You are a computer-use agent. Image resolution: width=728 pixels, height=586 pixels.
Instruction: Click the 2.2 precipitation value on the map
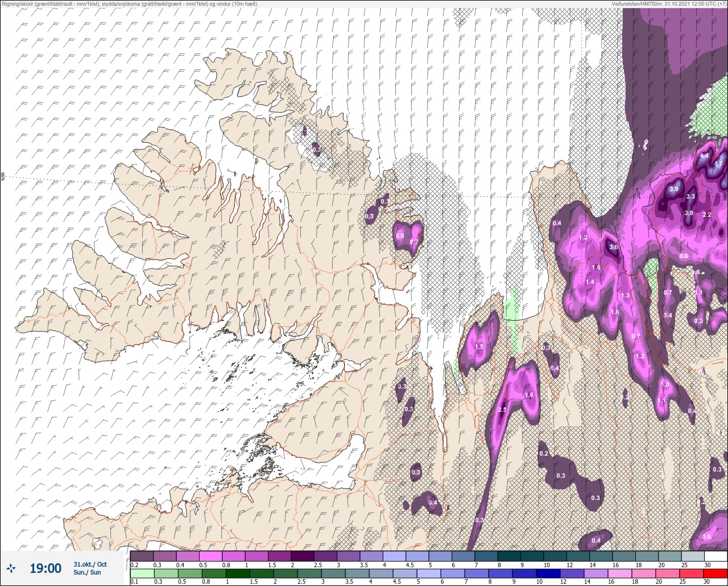point(708,214)
